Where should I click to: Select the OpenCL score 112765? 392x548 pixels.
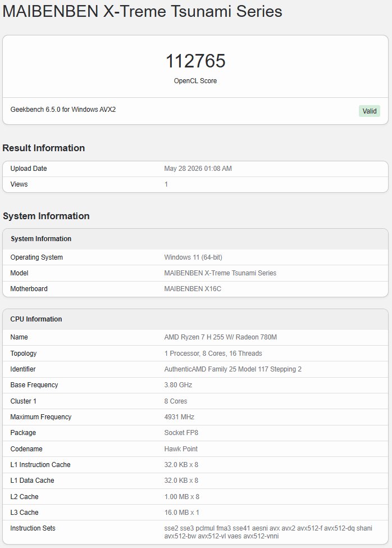click(x=195, y=61)
